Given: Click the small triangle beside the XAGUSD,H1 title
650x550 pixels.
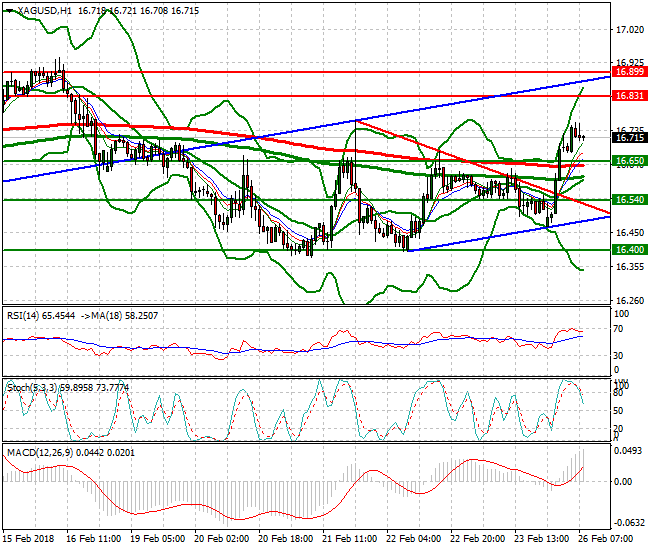Looking at the screenshot, I should (x=9, y=11).
